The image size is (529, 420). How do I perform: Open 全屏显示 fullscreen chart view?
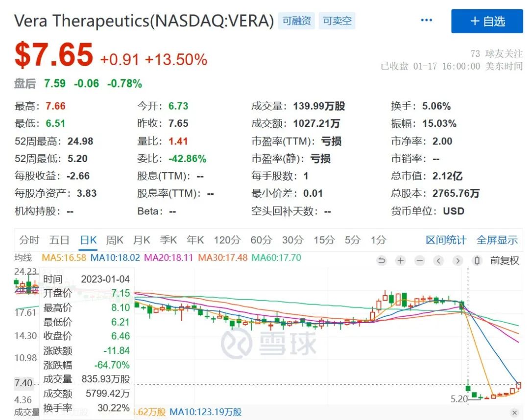tap(497, 240)
